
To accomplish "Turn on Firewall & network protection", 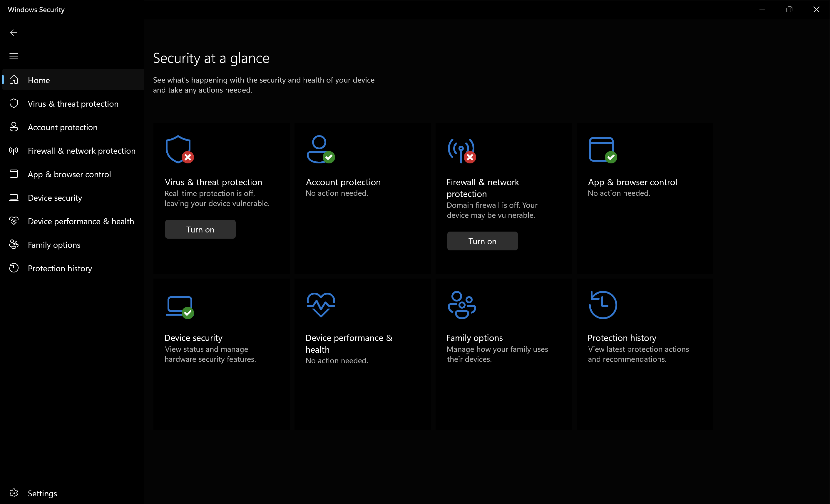I will click(482, 241).
